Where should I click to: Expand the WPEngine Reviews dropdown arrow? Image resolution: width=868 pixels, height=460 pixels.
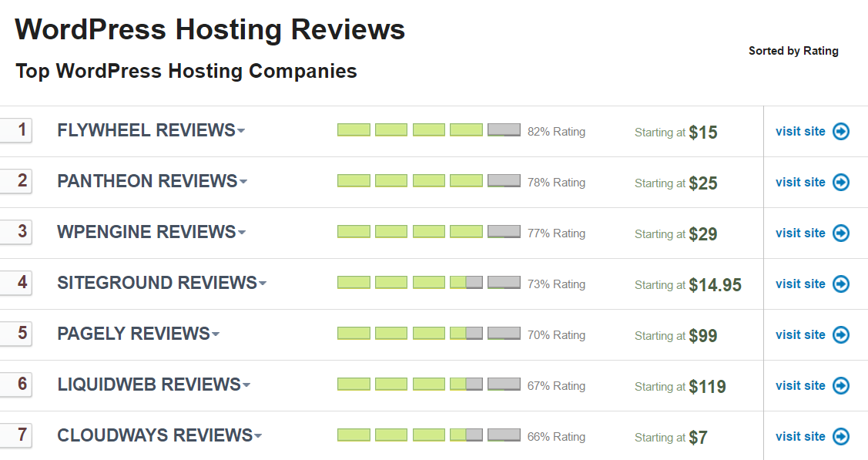(x=242, y=233)
